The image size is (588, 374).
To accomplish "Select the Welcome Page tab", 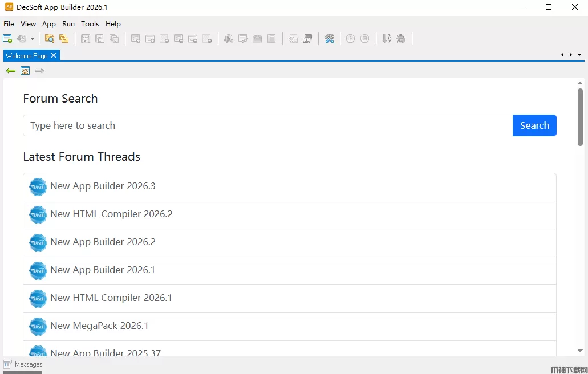I will coord(27,55).
